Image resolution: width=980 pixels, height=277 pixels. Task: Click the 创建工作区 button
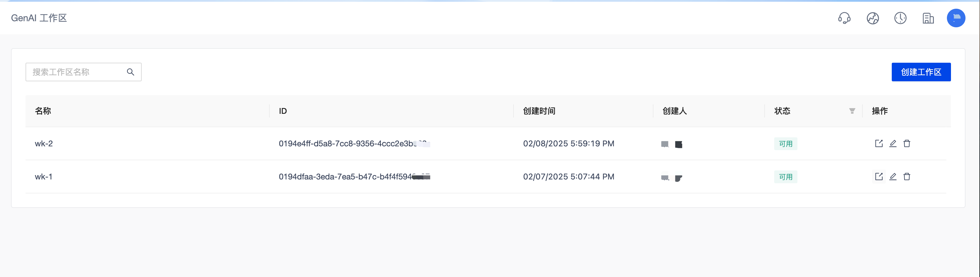pos(921,72)
